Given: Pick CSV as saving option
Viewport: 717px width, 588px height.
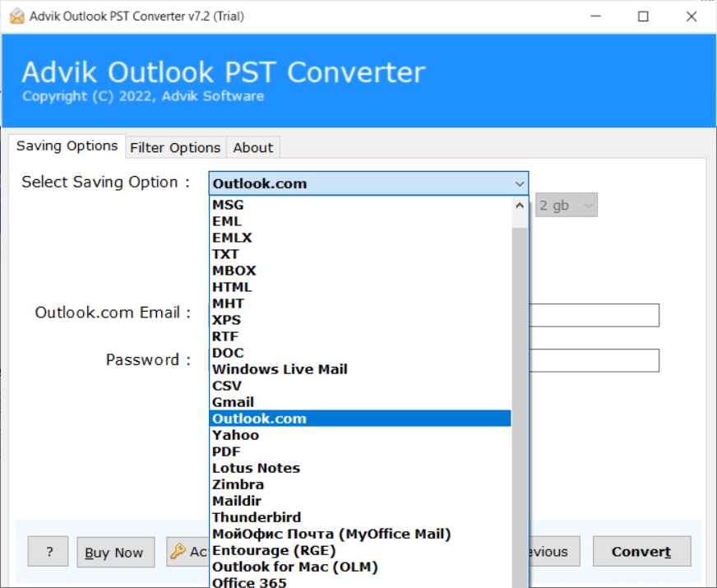Looking at the screenshot, I should click(360, 386).
